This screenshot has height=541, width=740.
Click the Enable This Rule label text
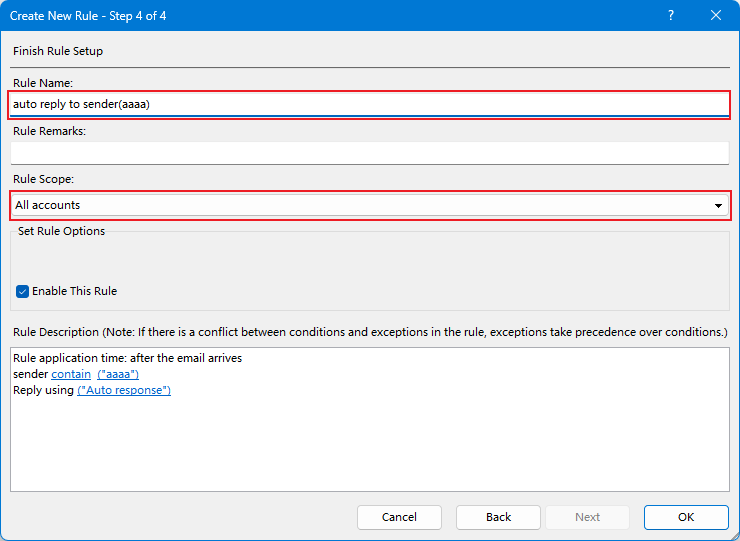(75, 291)
